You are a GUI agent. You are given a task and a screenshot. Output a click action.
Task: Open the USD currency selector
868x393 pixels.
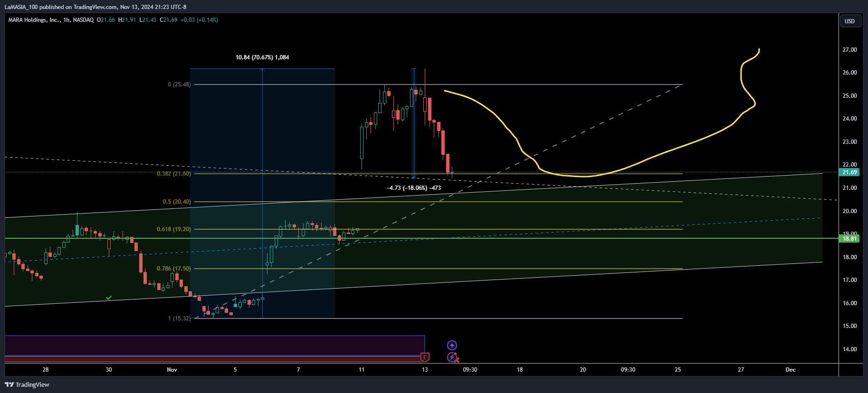(x=850, y=21)
